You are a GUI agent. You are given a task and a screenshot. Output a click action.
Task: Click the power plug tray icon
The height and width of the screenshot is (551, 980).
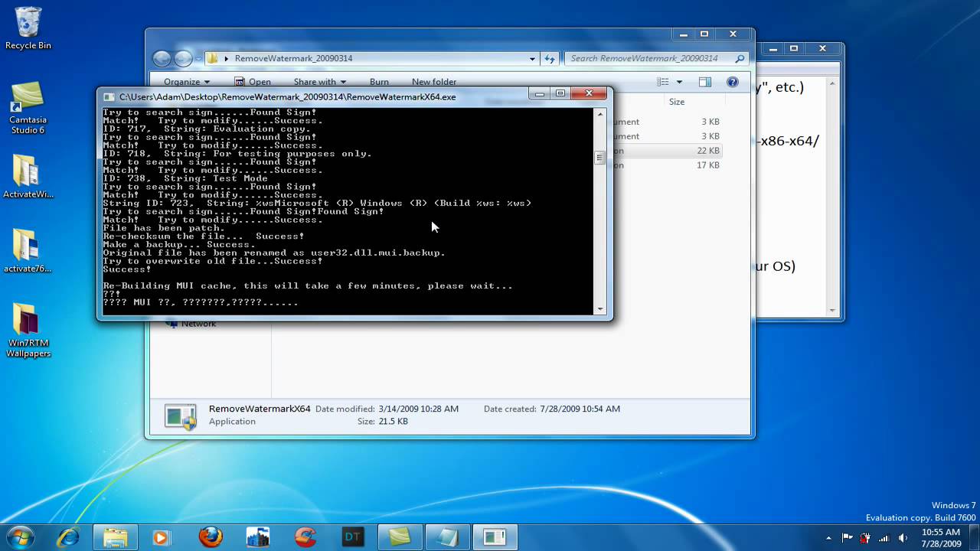(x=866, y=537)
